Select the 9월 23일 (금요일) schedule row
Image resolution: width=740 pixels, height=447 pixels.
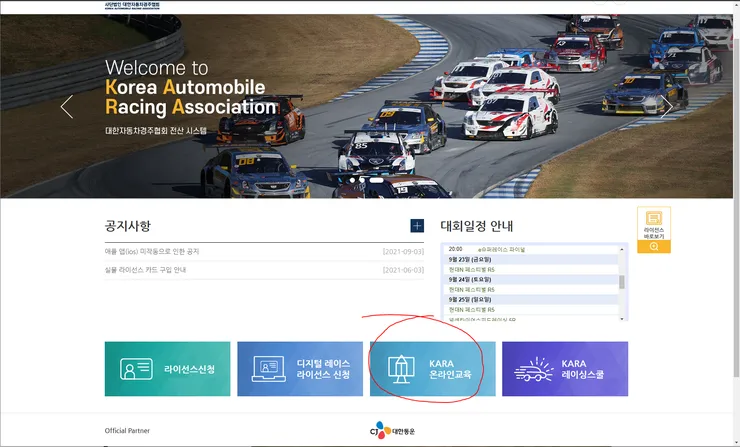pyautogui.click(x=531, y=260)
